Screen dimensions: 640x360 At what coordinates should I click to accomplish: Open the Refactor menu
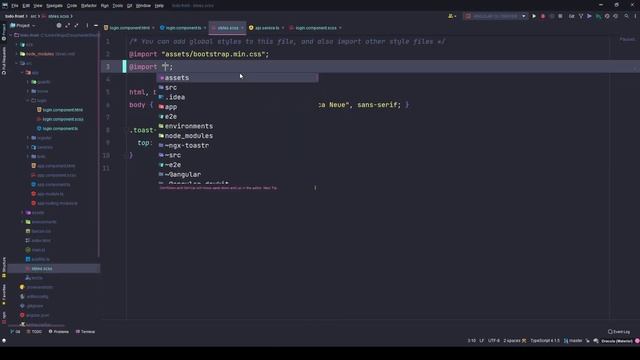click(89, 6)
